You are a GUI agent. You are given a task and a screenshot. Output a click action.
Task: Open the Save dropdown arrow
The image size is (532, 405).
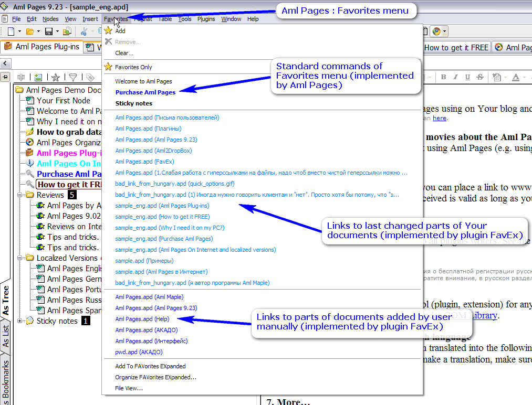point(57,31)
